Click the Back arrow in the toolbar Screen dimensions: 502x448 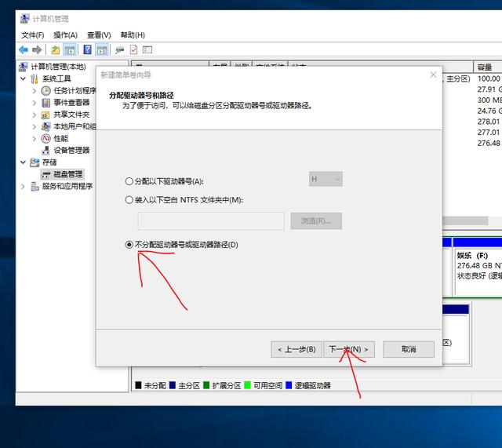(x=24, y=50)
